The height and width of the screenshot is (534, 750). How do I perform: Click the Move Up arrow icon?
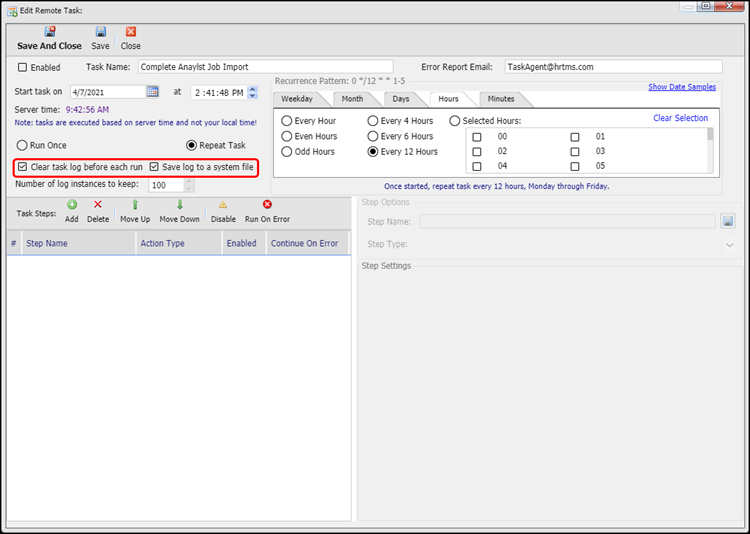pyautogui.click(x=135, y=205)
